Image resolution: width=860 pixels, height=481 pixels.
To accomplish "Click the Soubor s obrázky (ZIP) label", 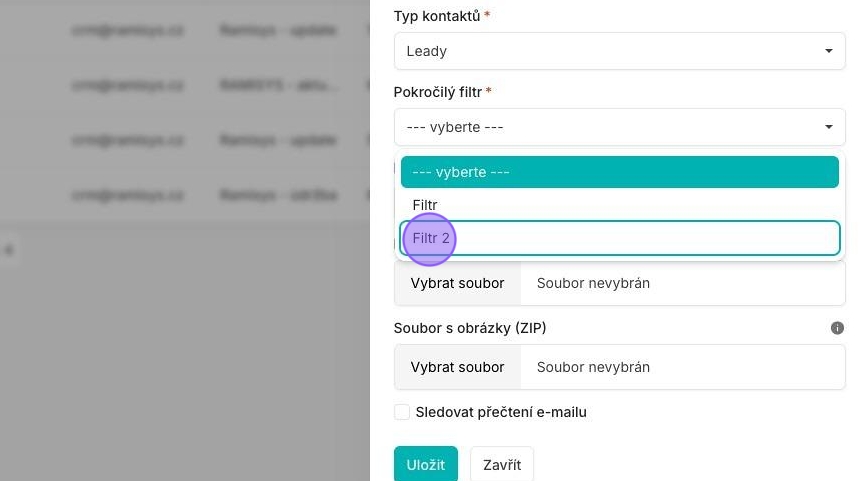I will (470, 328).
